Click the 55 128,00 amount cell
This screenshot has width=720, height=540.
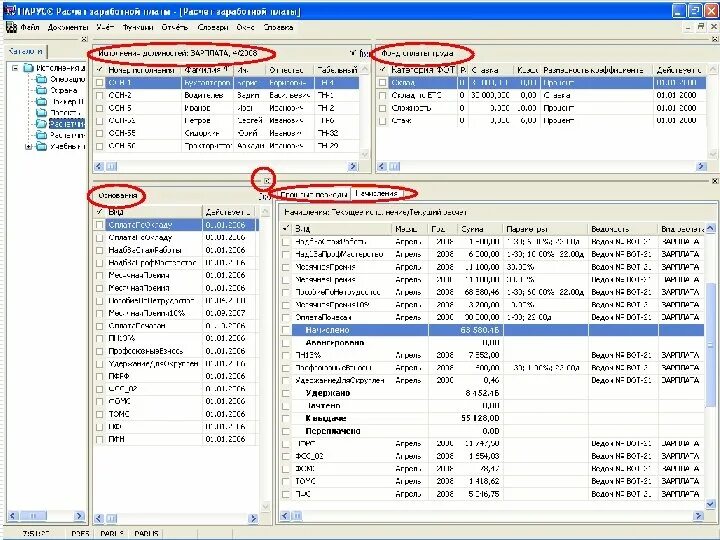pyautogui.click(x=480, y=418)
